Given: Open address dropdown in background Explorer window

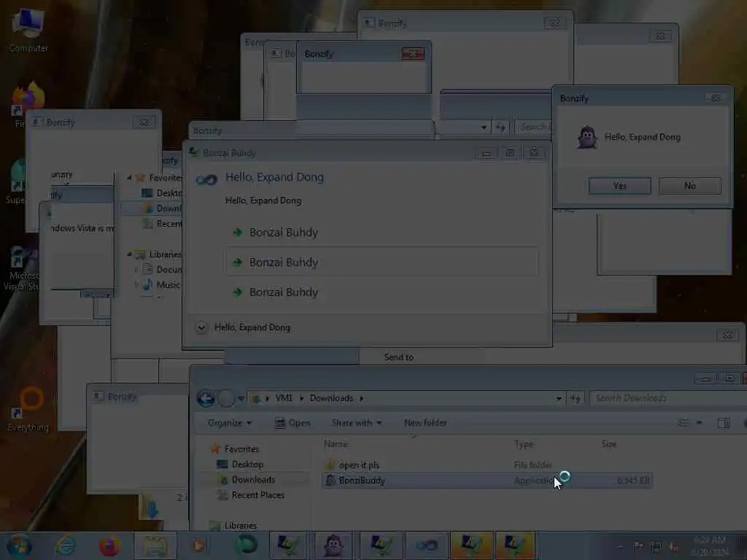Looking at the screenshot, I should pyautogui.click(x=484, y=127).
